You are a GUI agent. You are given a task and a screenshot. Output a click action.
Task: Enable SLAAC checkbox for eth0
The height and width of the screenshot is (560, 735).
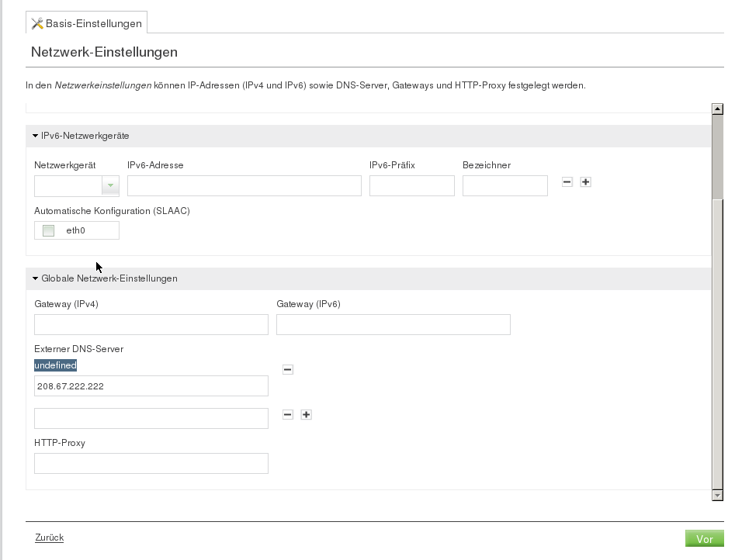tap(49, 230)
